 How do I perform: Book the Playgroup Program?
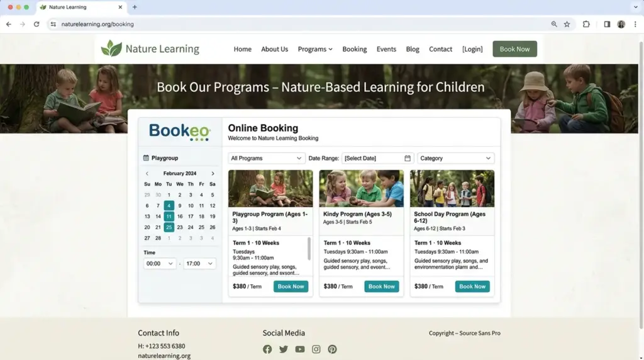[291, 286]
